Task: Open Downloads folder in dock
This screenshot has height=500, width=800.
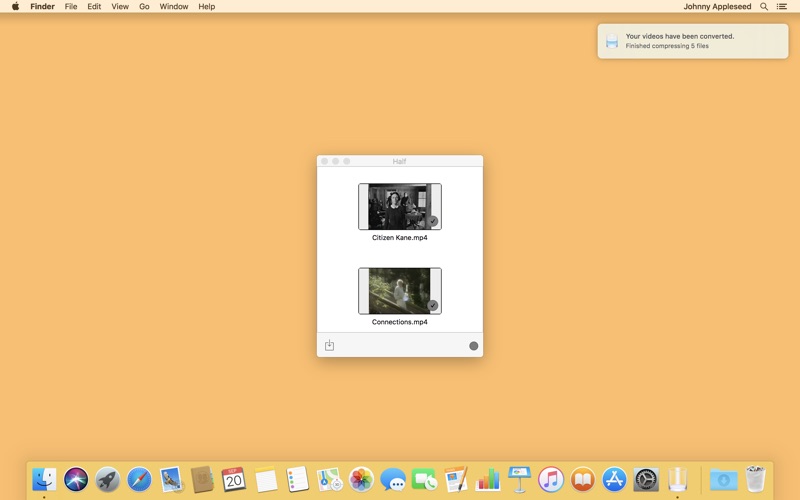Action: pyautogui.click(x=723, y=480)
